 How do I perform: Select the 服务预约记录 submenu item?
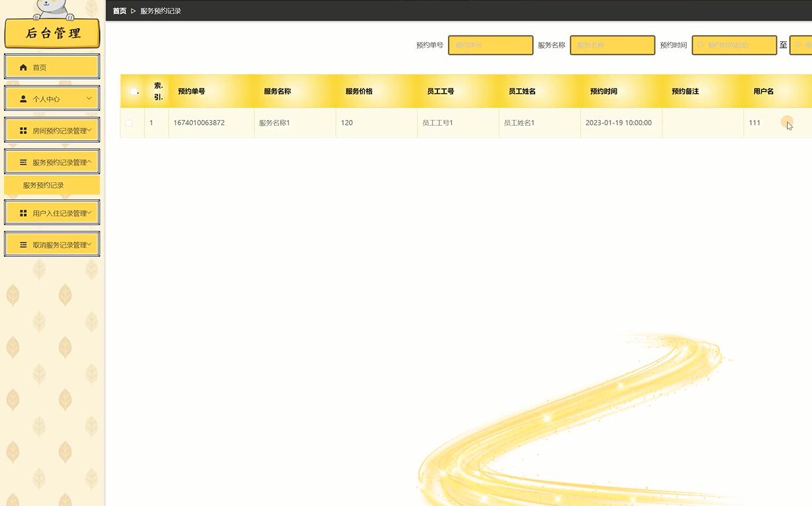pyautogui.click(x=52, y=185)
